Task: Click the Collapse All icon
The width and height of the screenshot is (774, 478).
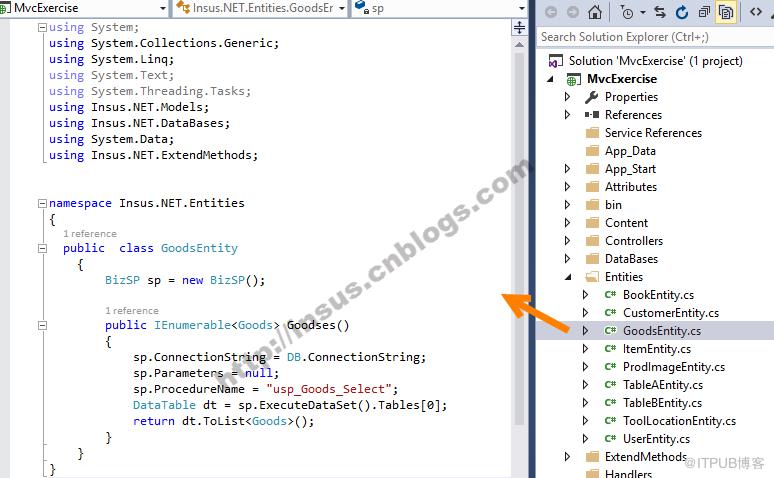Action: click(x=704, y=12)
